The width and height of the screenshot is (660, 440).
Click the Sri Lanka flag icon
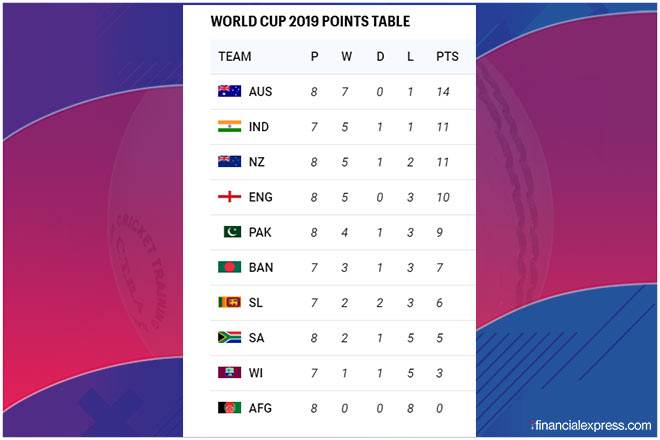[230, 303]
